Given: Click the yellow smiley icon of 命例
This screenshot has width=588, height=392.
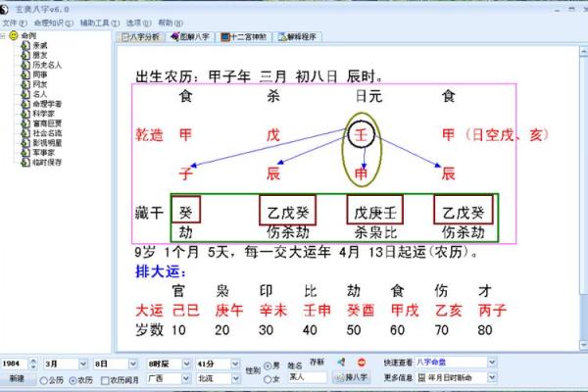Looking at the screenshot, I should pyautogui.click(x=14, y=35).
